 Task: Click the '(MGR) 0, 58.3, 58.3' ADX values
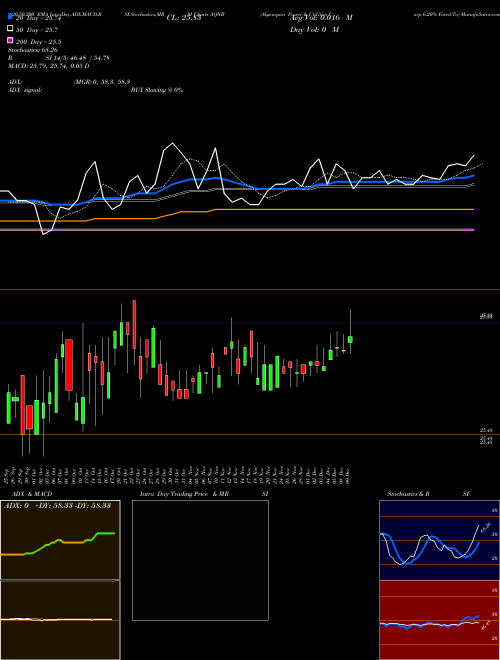coord(102,82)
